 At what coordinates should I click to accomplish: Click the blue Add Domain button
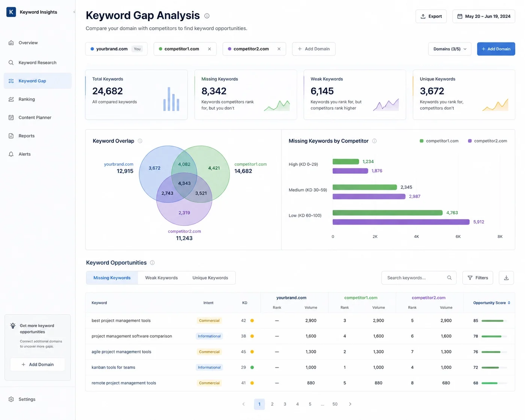(496, 49)
